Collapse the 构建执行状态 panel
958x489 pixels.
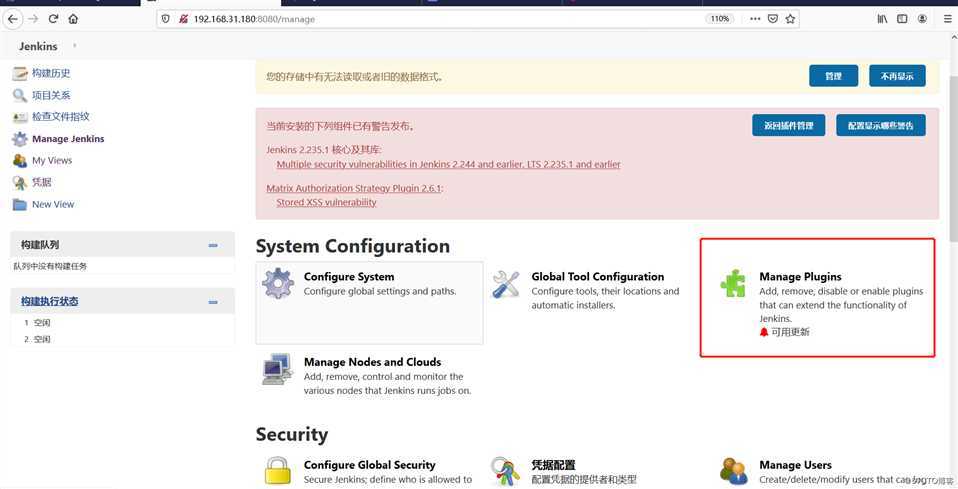pos(213,302)
